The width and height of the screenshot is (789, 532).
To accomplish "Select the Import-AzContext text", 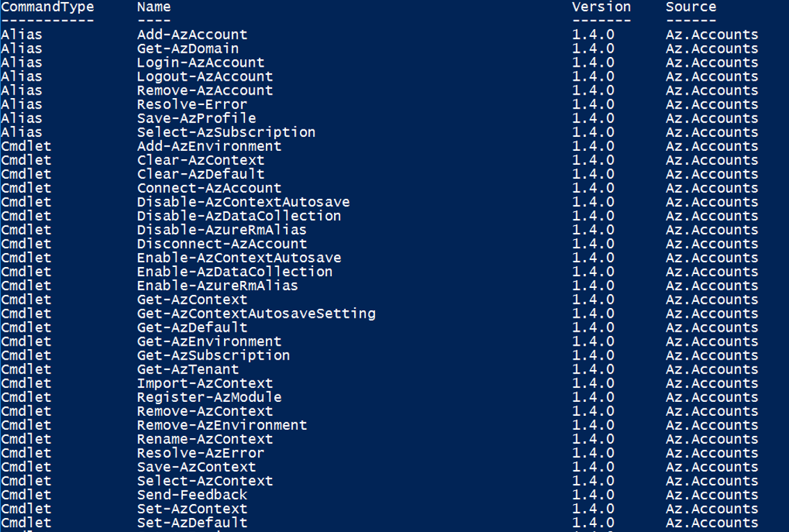I will (x=205, y=383).
